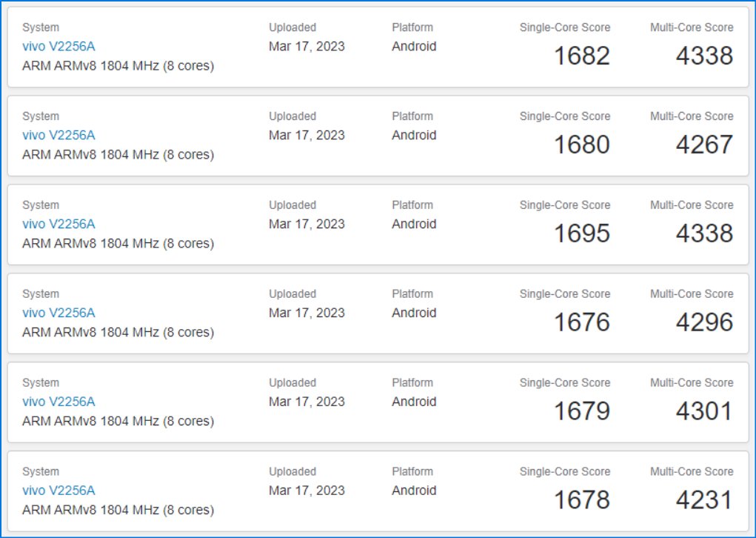The width and height of the screenshot is (756, 538).
Task: Open the vivo V2256A link scoring 1682 single-core
Action: point(58,47)
